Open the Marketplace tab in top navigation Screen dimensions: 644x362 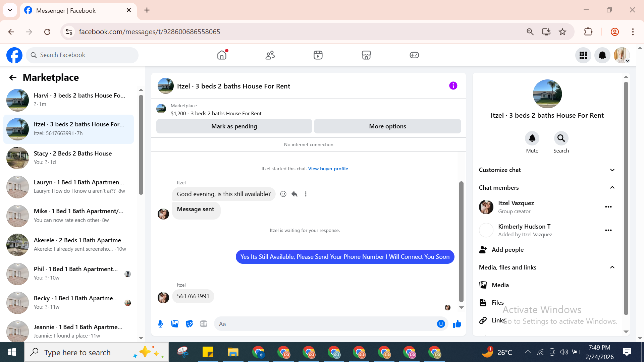click(366, 55)
